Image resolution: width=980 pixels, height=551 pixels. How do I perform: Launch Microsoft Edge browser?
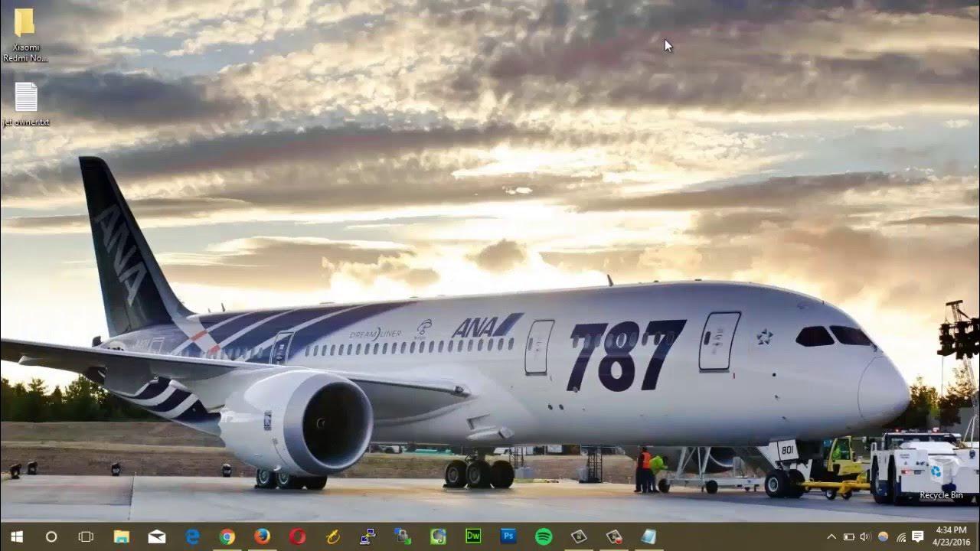tap(192, 536)
